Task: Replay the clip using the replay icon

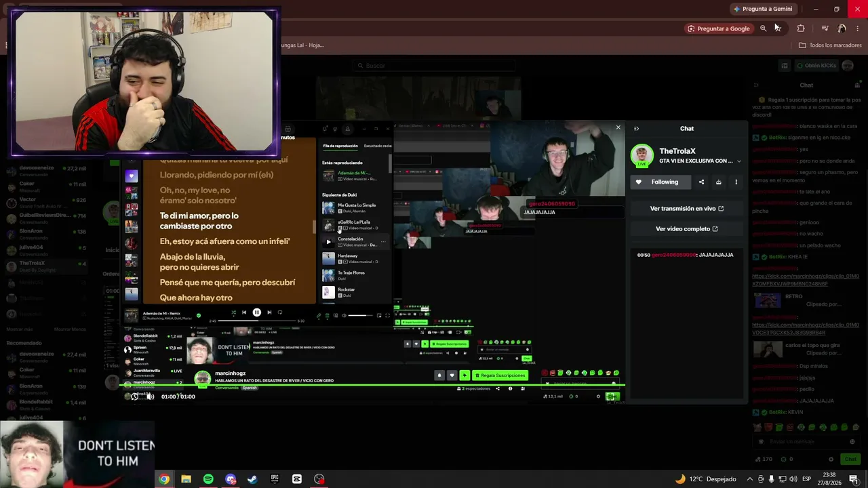Action: click(x=135, y=396)
